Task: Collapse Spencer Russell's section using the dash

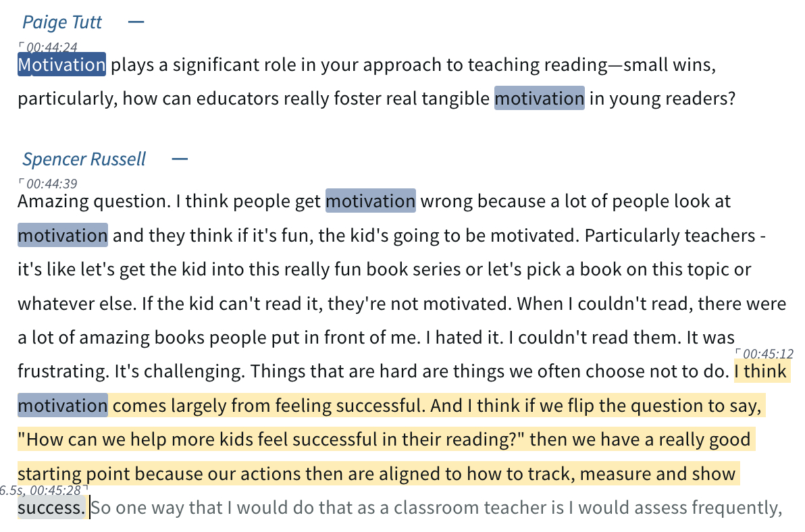Action: [x=179, y=159]
